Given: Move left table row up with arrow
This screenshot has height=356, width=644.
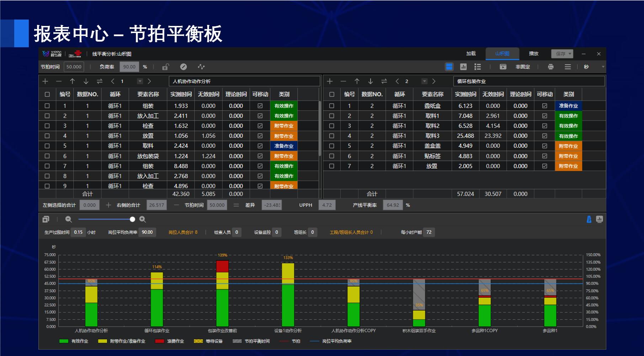Looking at the screenshot, I should [72, 81].
